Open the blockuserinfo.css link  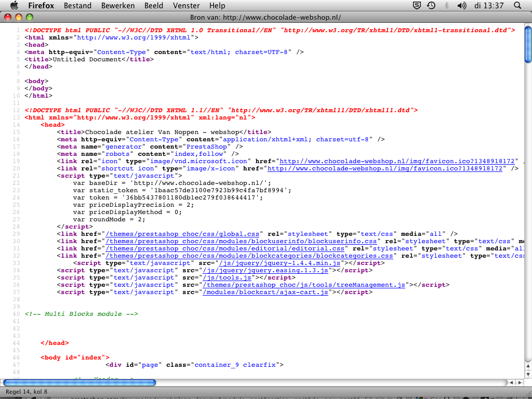[241, 241]
